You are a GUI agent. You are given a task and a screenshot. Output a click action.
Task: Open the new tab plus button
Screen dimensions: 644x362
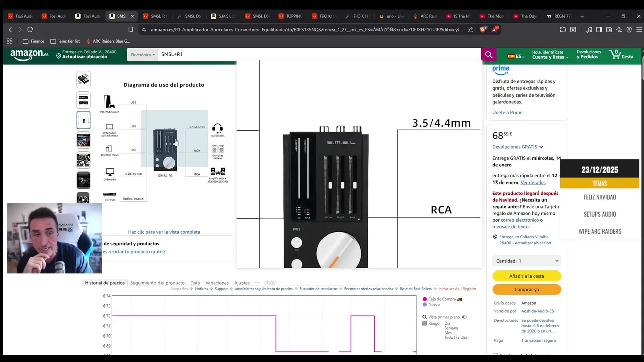582,16
